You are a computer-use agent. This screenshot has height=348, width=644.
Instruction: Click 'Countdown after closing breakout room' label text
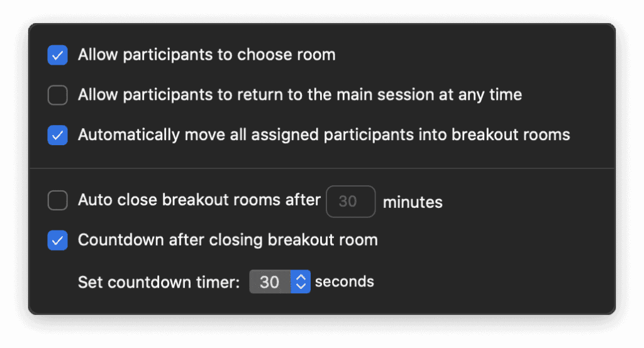228,240
